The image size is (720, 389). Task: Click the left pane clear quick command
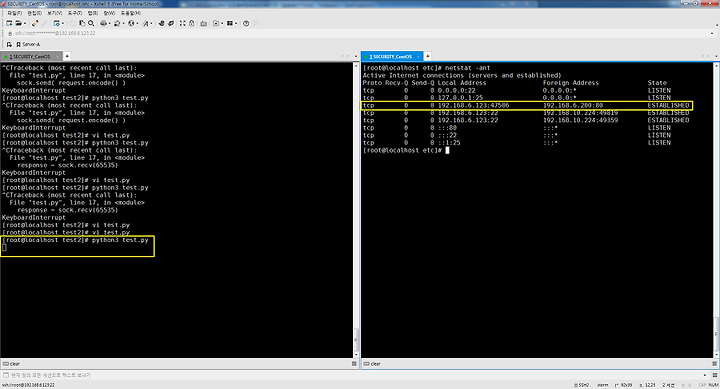pos(11,364)
